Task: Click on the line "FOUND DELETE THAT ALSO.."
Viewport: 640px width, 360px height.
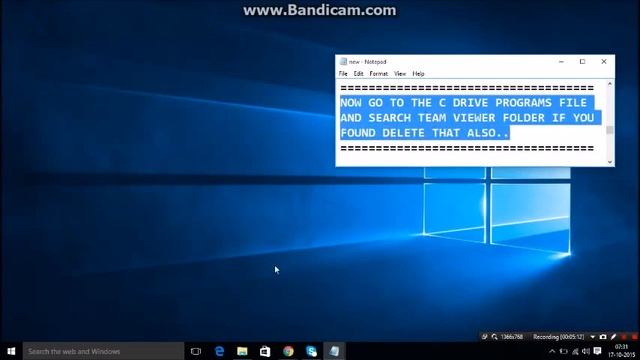Action: [425, 133]
